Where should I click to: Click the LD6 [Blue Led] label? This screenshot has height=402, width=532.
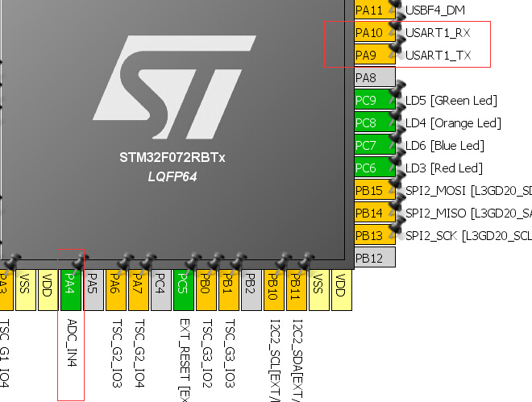point(445,146)
